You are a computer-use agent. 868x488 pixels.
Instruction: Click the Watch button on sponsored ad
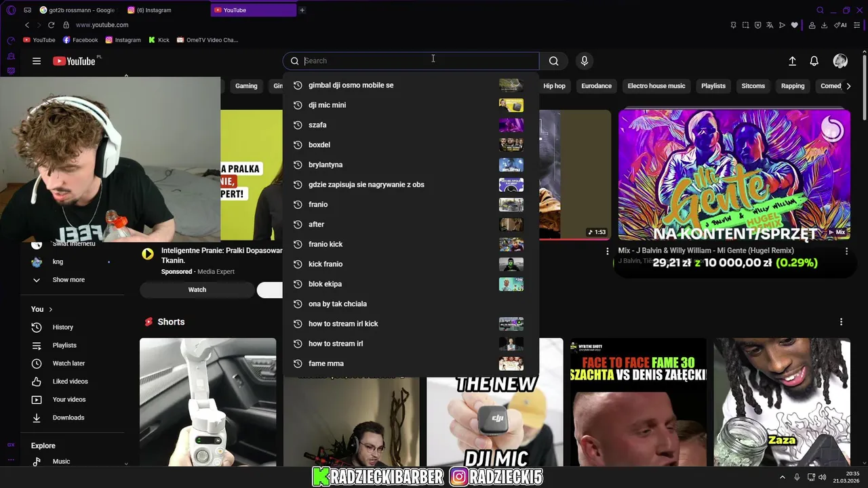click(197, 290)
